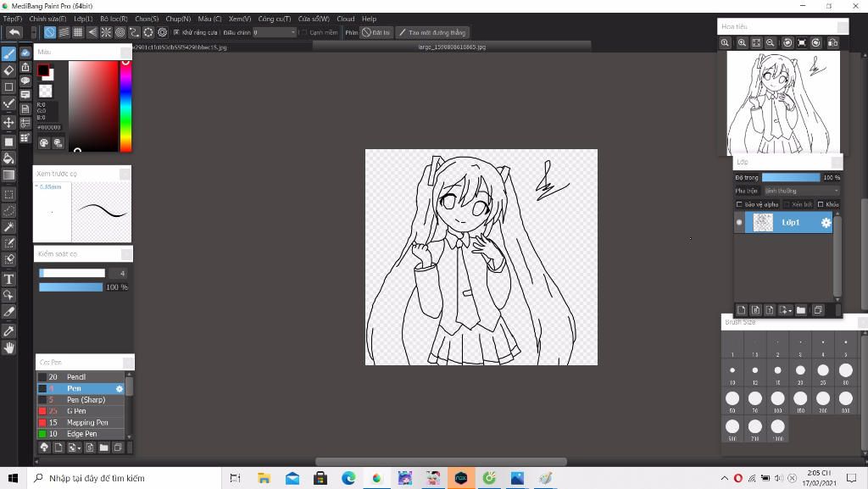Toggle Bảo vệ alpha checkbox

point(739,204)
